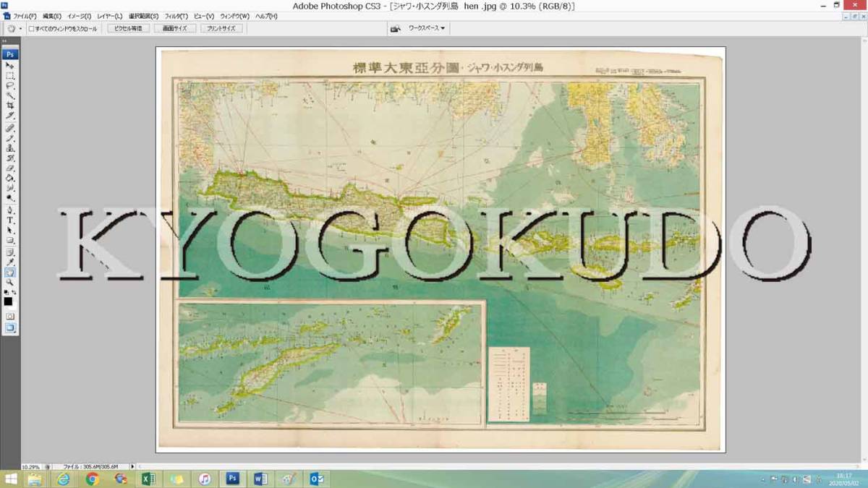Open Outlook from the taskbar
The height and width of the screenshot is (488, 868).
[x=317, y=479]
